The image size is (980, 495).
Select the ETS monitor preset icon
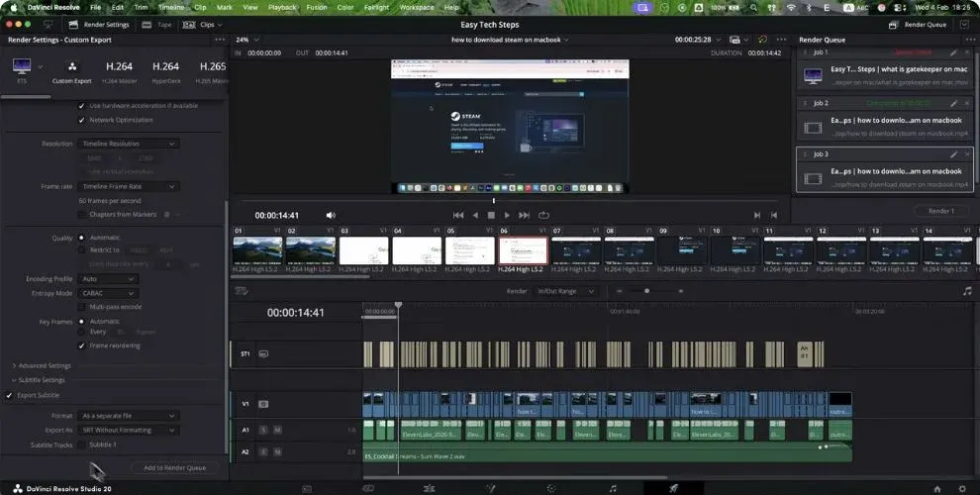click(22, 66)
